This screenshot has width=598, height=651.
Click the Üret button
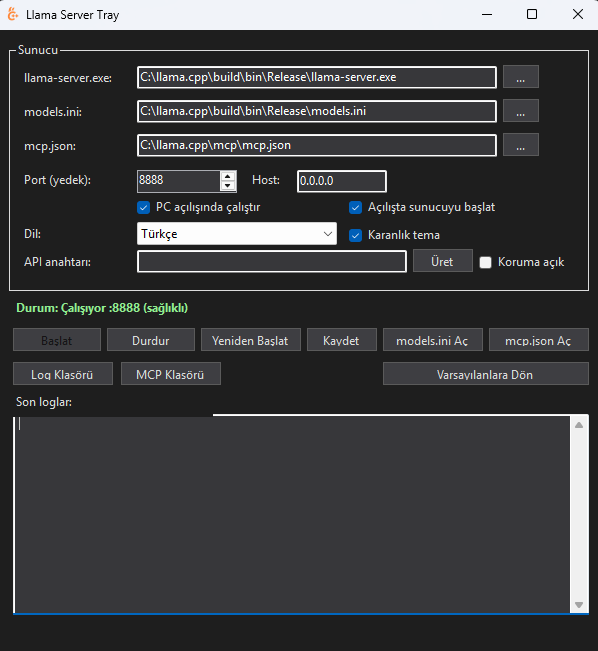[443, 261]
